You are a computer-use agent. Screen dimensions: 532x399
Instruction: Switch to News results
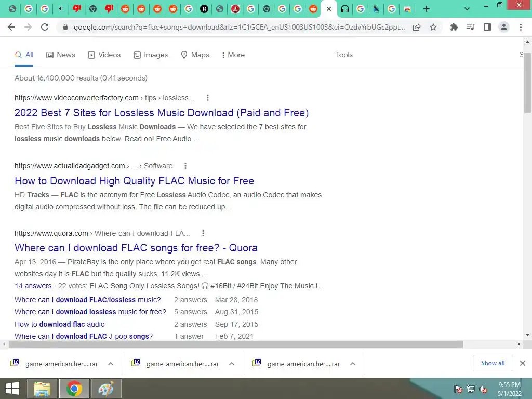[x=61, y=55]
